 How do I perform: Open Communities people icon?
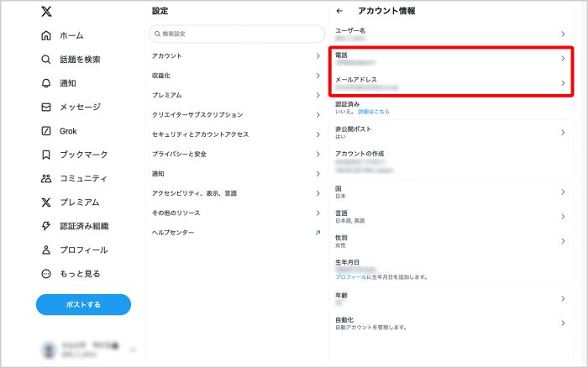pyautogui.click(x=46, y=178)
